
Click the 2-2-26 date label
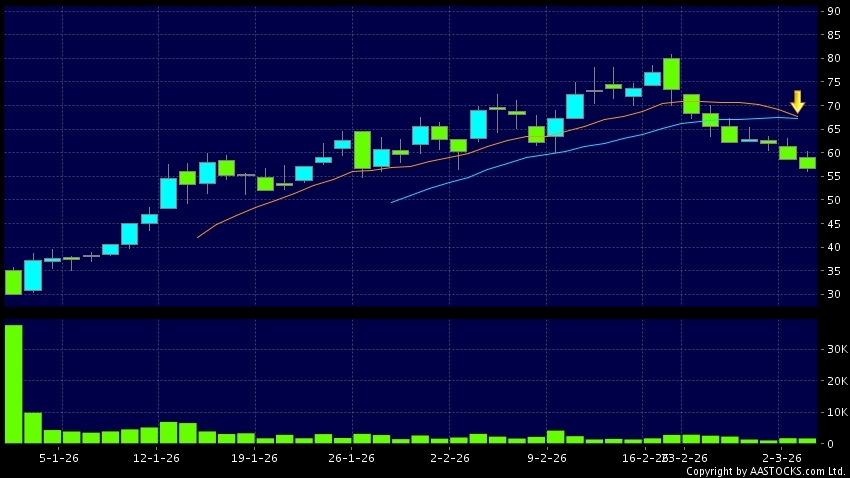click(x=450, y=458)
